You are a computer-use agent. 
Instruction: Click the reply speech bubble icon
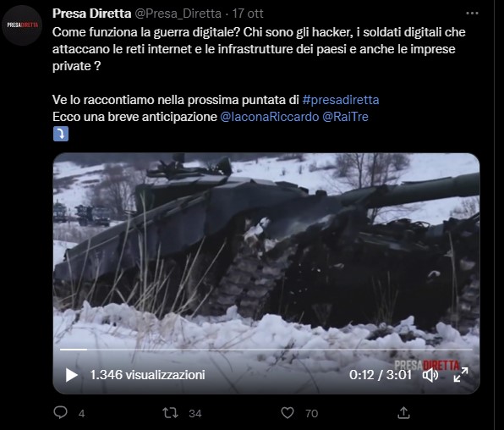60,412
